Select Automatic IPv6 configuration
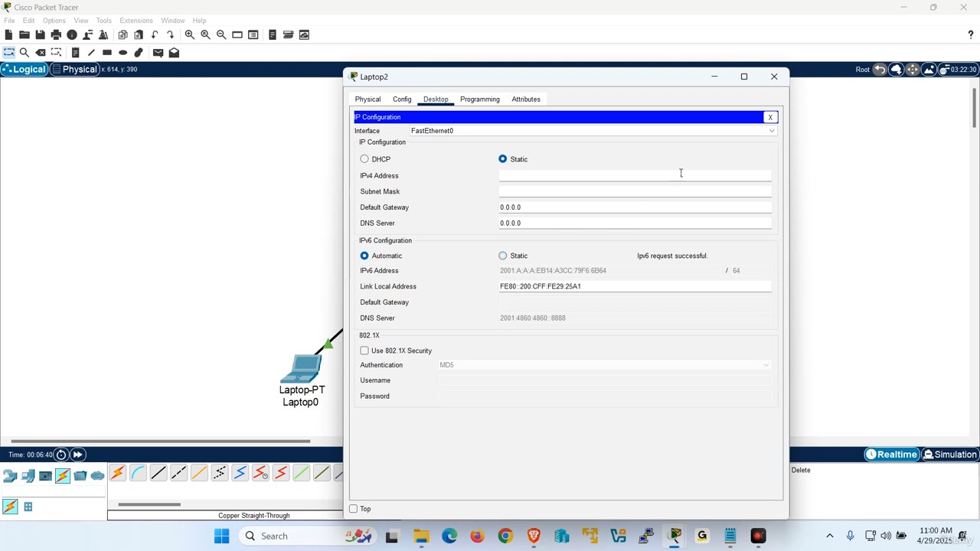 pyautogui.click(x=364, y=256)
